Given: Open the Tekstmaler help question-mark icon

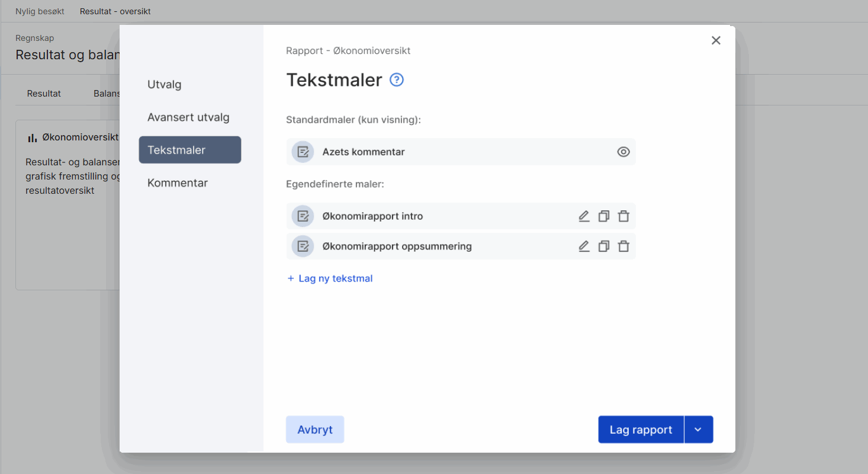Looking at the screenshot, I should pyautogui.click(x=397, y=80).
